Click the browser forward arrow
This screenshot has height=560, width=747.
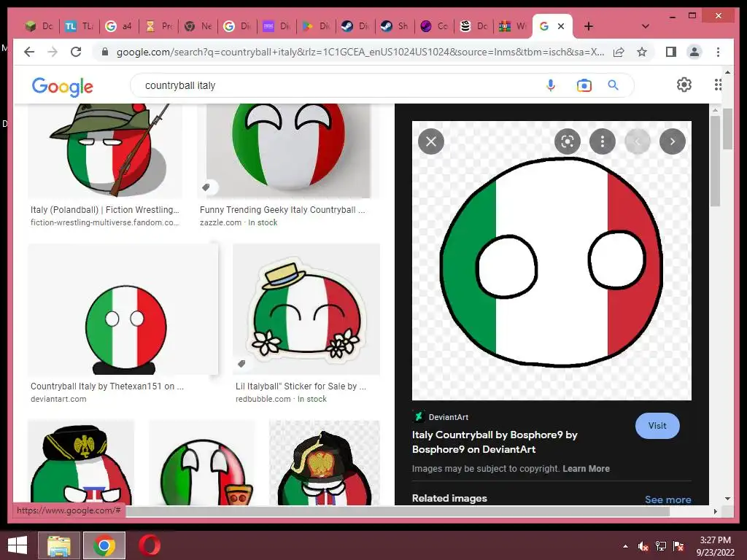(x=53, y=52)
